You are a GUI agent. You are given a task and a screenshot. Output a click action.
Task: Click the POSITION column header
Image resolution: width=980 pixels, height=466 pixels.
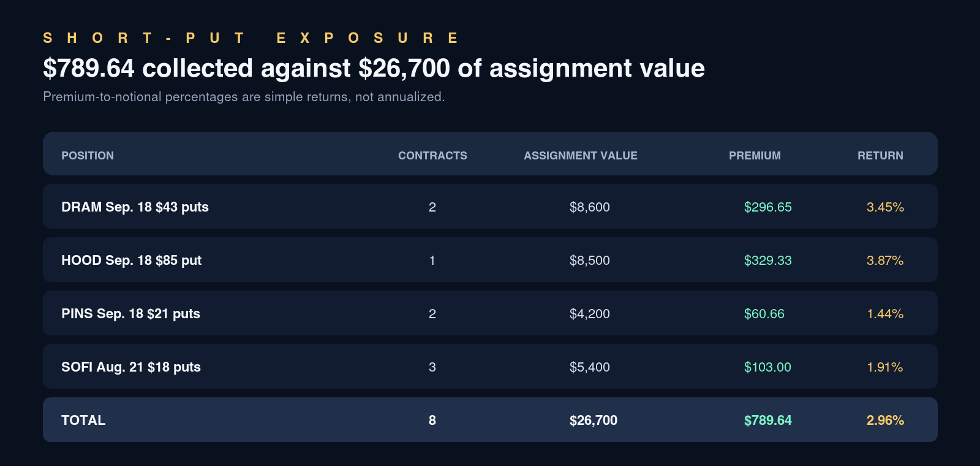(88, 156)
